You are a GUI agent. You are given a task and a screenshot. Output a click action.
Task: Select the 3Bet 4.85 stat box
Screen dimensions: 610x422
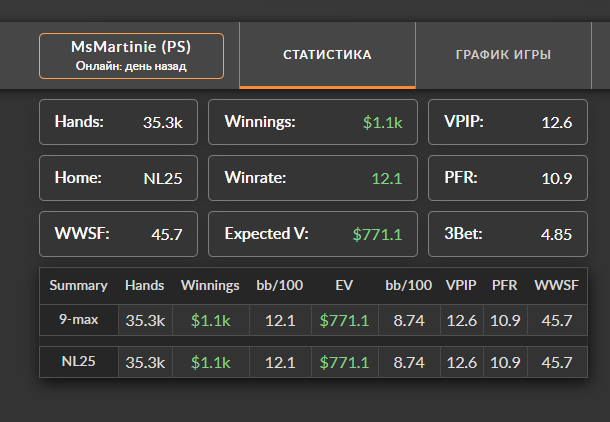[x=508, y=234]
